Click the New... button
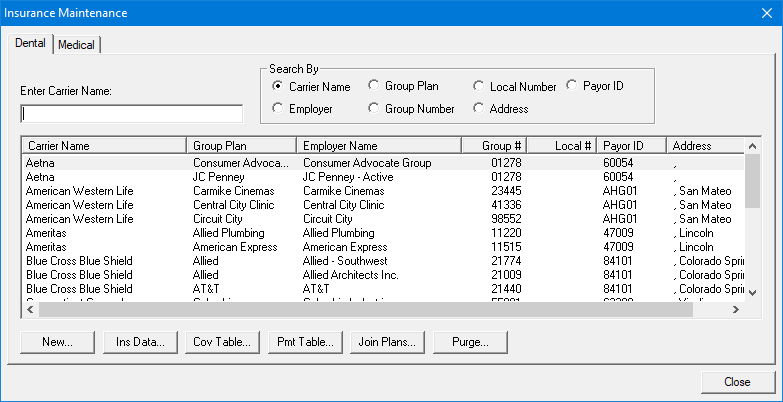This screenshot has width=783, height=402. click(57, 342)
